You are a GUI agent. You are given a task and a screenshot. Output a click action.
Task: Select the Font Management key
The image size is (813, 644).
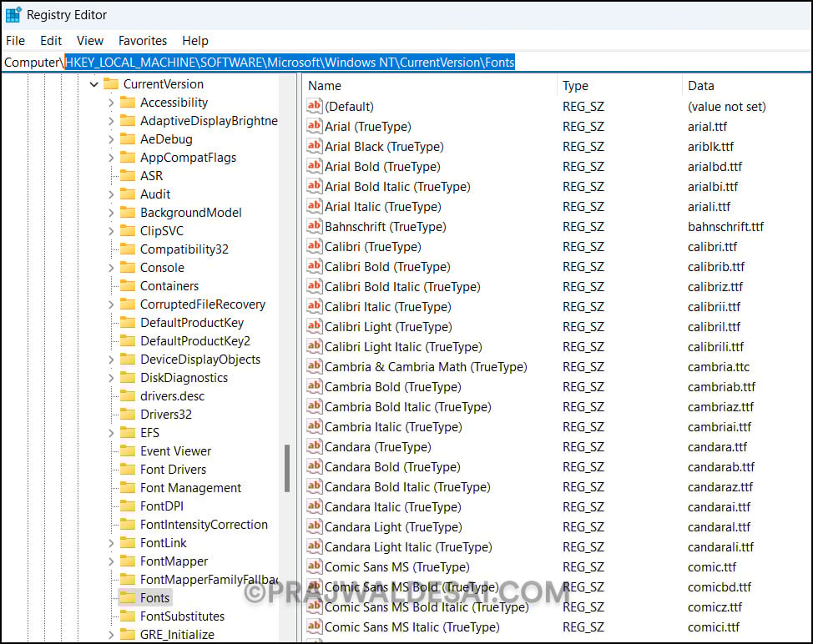click(190, 487)
